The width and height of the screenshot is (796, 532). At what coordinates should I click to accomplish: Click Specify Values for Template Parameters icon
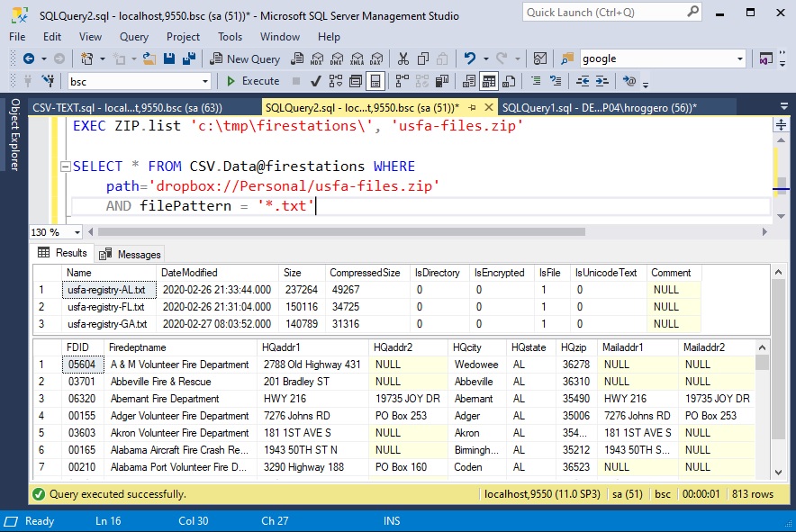click(x=629, y=81)
